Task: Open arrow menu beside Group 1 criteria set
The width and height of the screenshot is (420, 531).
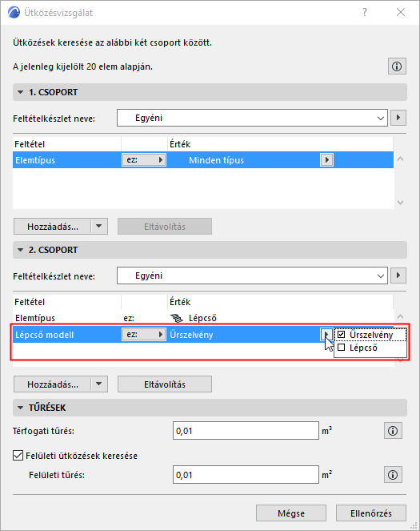Action: [398, 118]
